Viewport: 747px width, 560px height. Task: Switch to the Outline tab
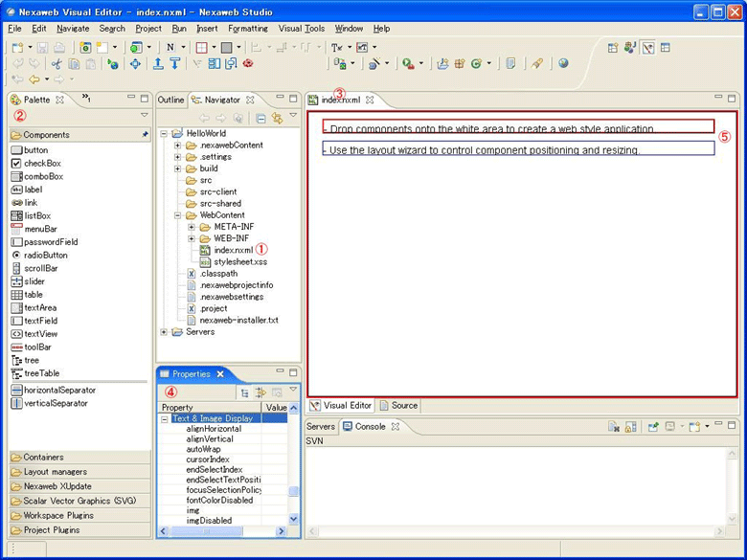[170, 100]
